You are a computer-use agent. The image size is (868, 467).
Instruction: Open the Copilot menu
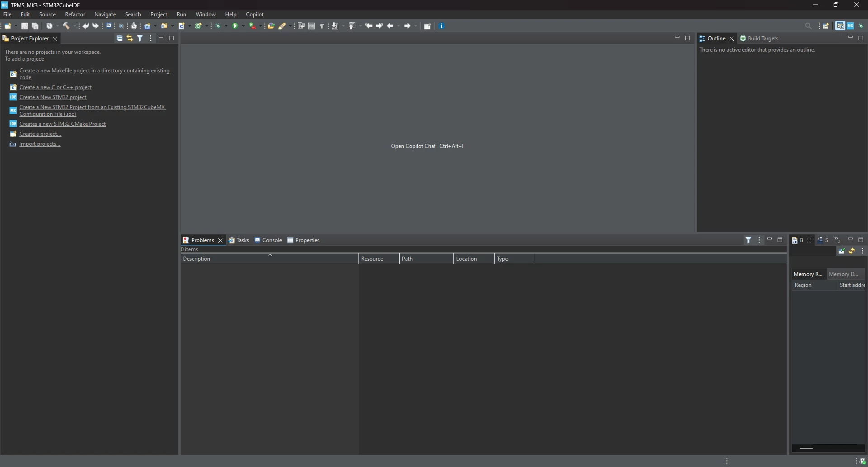255,14
